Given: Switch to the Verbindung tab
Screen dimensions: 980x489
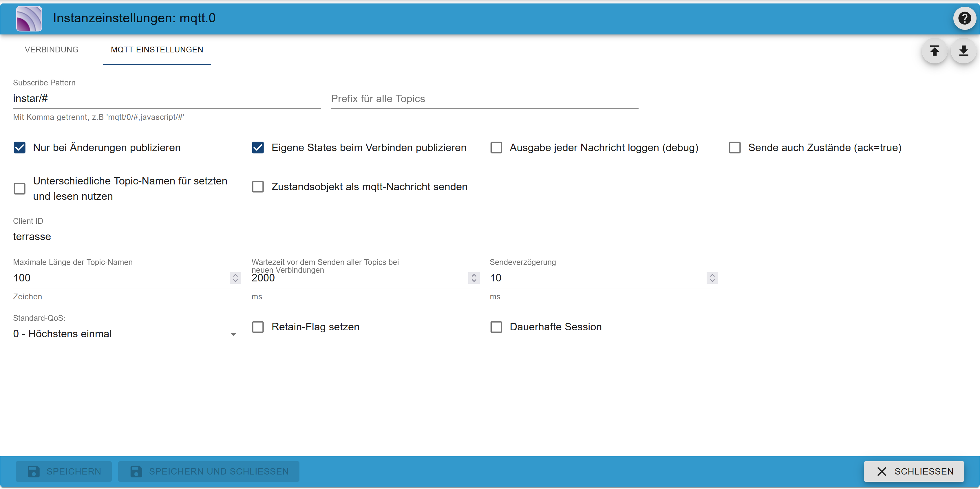Looking at the screenshot, I should tap(51, 50).
